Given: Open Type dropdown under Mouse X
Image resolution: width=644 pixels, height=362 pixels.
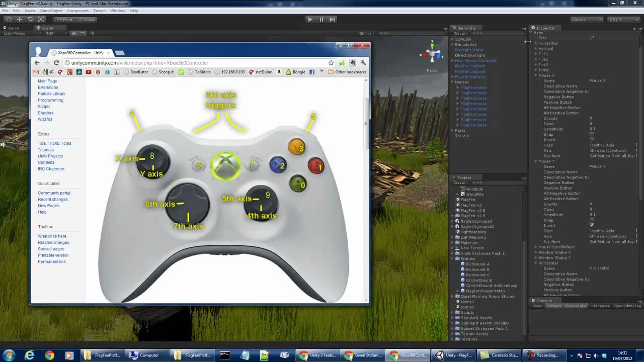Looking at the screenshot, I should pos(614,145).
